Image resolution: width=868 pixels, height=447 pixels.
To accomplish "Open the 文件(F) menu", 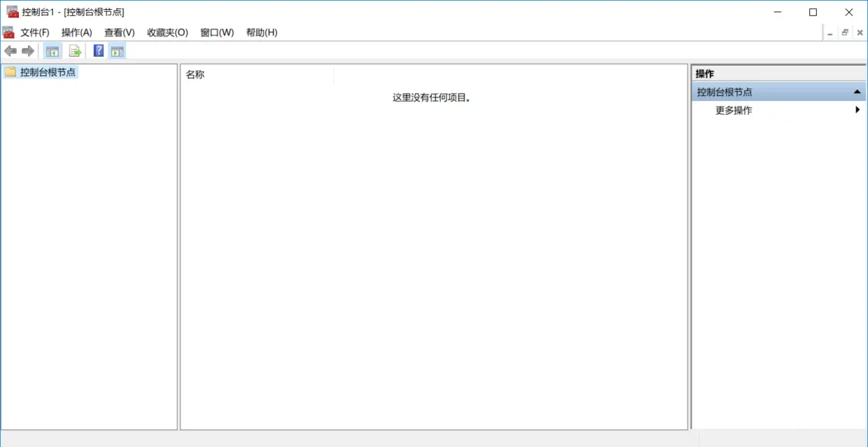I will coord(34,32).
